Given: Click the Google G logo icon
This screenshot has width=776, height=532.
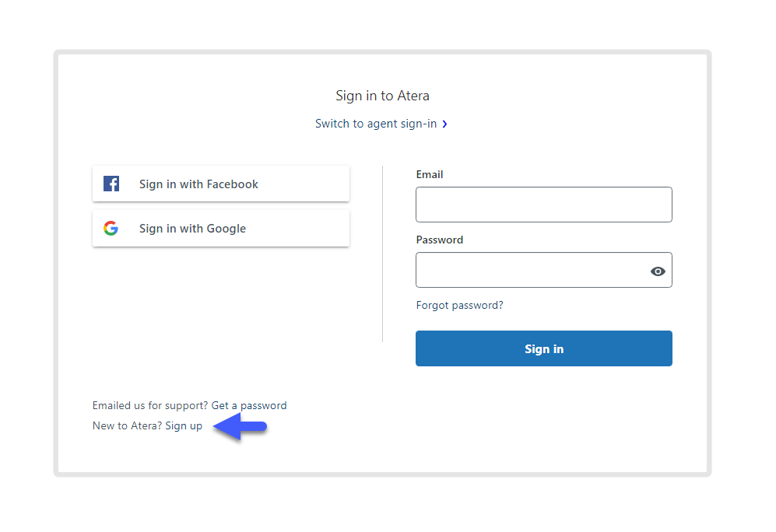Looking at the screenshot, I should point(111,228).
